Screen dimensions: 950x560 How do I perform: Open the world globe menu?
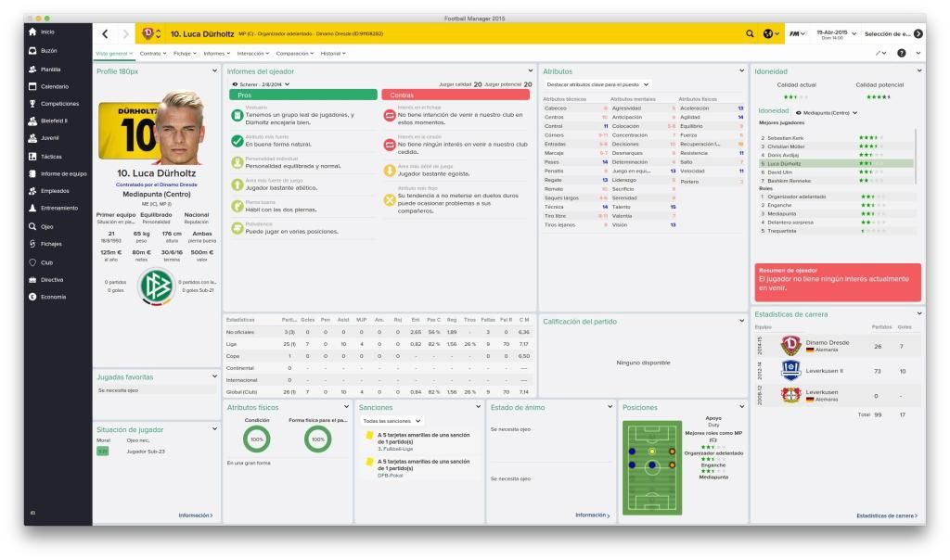(770, 34)
